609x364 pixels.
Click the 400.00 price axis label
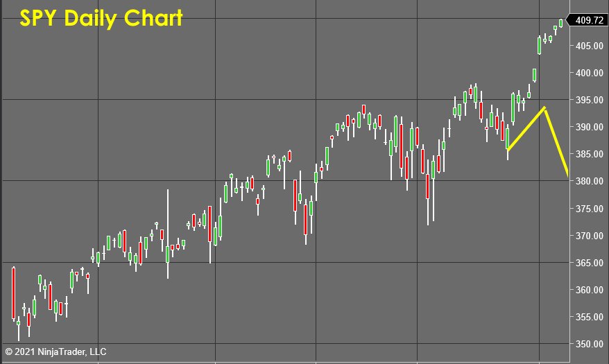[x=589, y=73]
